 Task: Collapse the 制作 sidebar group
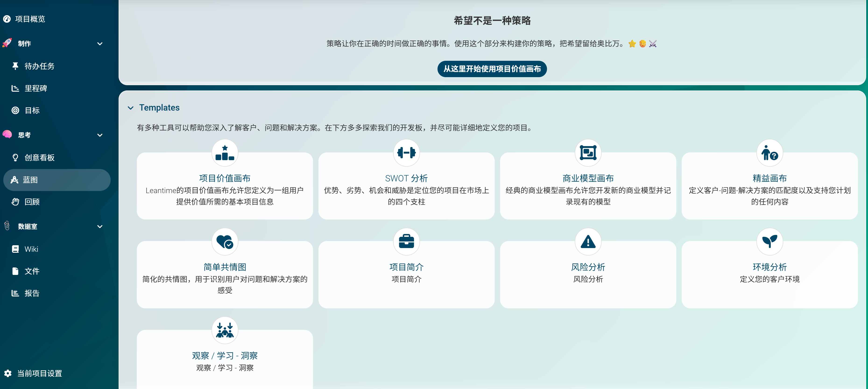(100, 43)
